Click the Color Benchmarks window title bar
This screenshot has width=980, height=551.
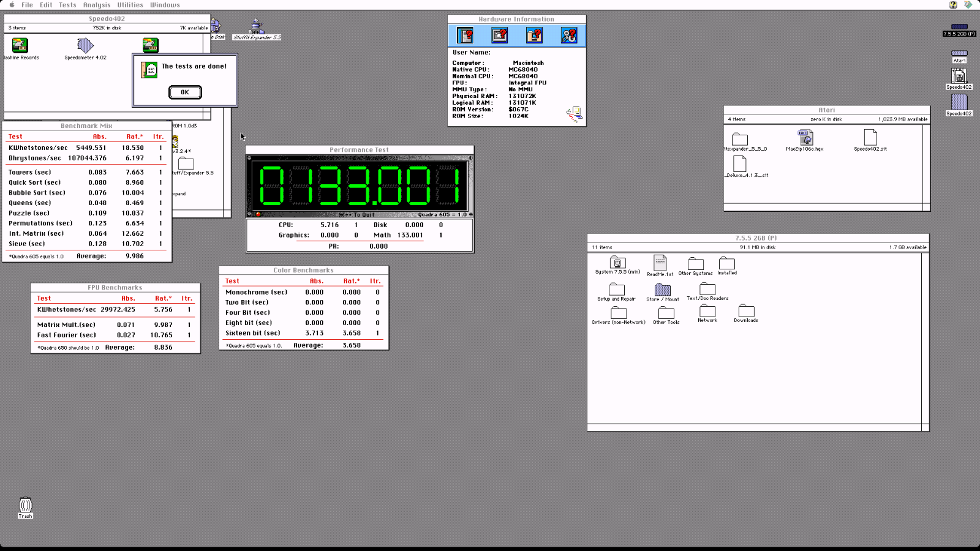coord(304,270)
